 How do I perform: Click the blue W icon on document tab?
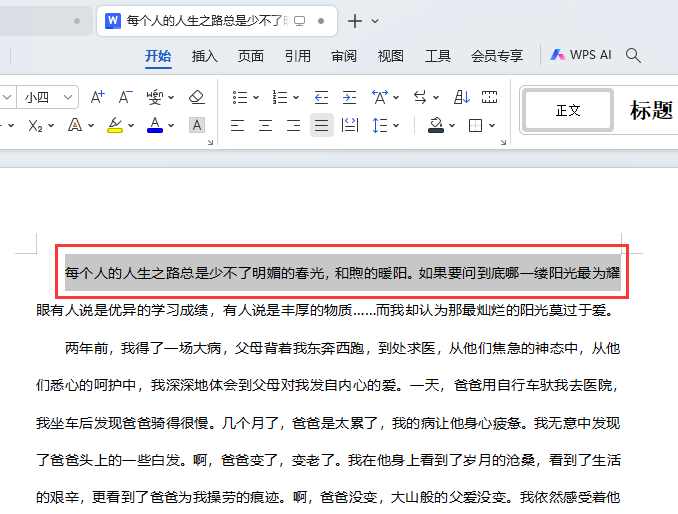point(113,21)
